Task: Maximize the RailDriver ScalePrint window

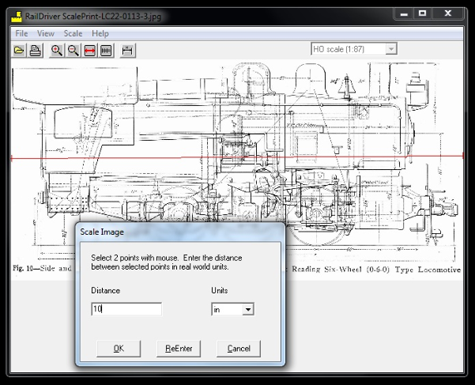Action: click(x=422, y=14)
